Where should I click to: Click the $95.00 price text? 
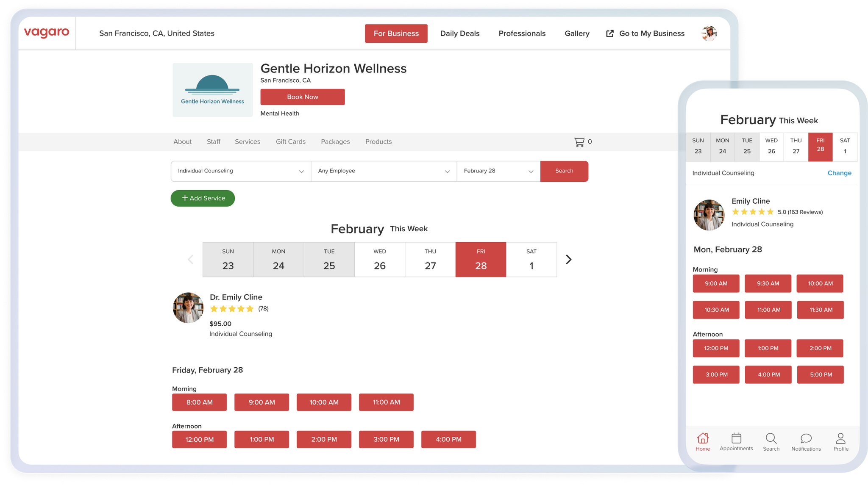coord(220,324)
